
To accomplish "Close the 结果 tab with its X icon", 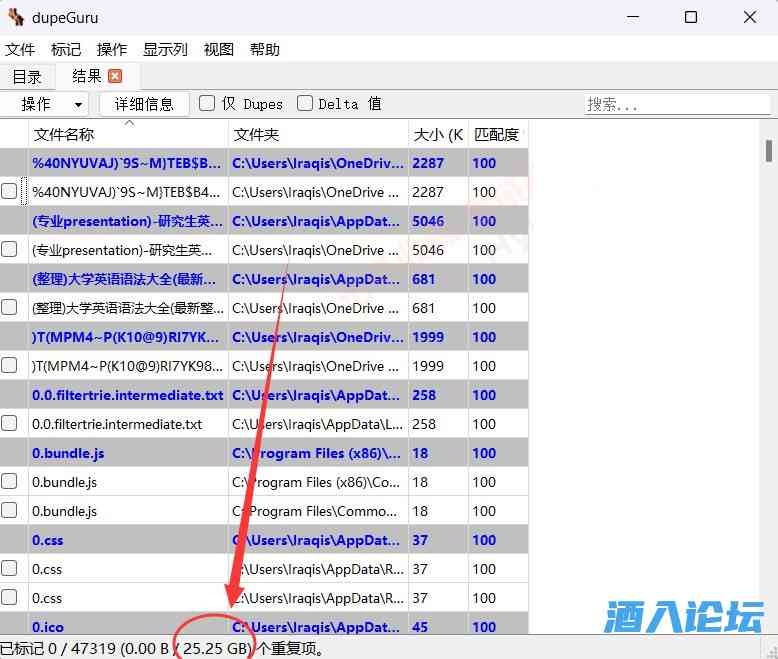I will pyautogui.click(x=115, y=76).
